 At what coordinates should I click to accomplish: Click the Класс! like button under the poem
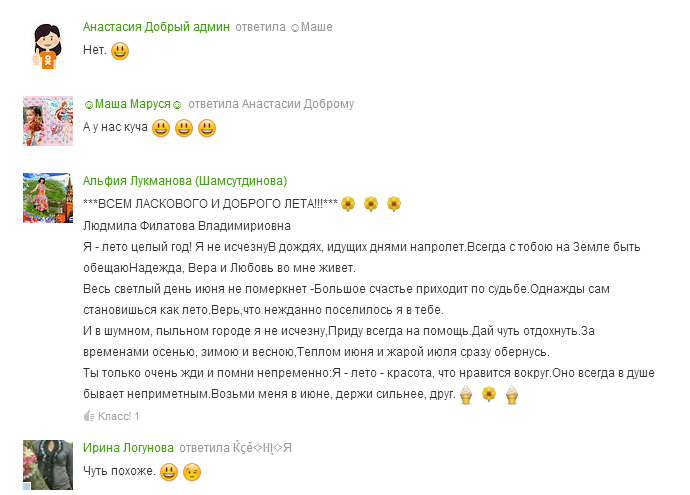point(111,416)
